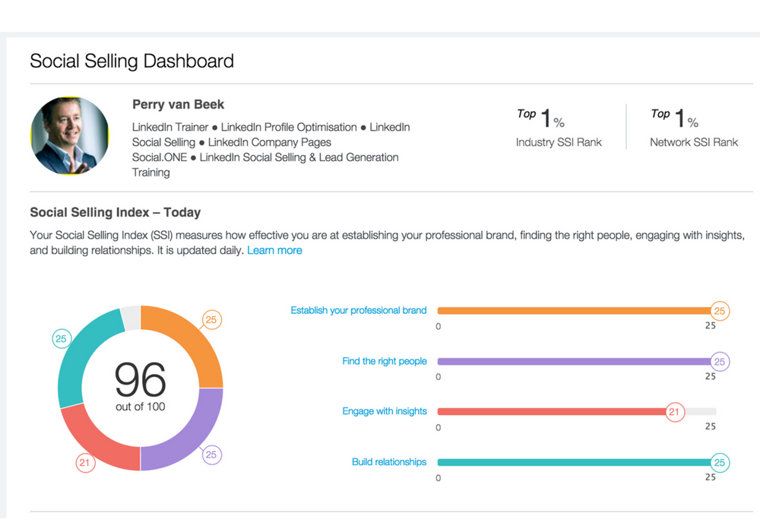The height and width of the screenshot is (532, 760).
Task: Click the orange 25 marker ending the brand bar
Action: point(720,311)
